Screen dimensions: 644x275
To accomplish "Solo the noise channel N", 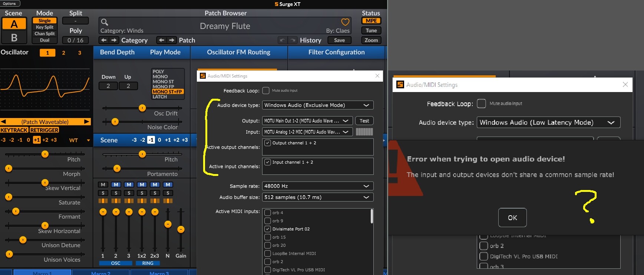I will pyautogui.click(x=168, y=193).
